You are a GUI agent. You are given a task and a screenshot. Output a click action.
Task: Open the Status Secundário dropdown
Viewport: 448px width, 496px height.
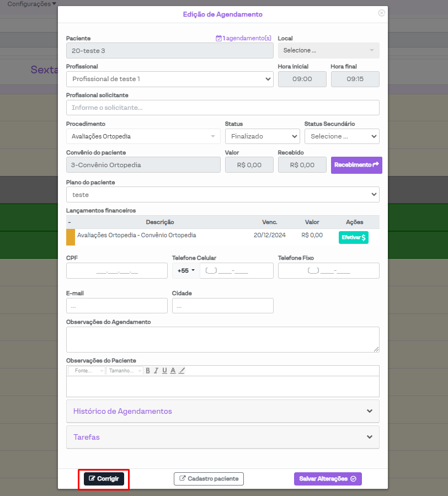click(342, 136)
